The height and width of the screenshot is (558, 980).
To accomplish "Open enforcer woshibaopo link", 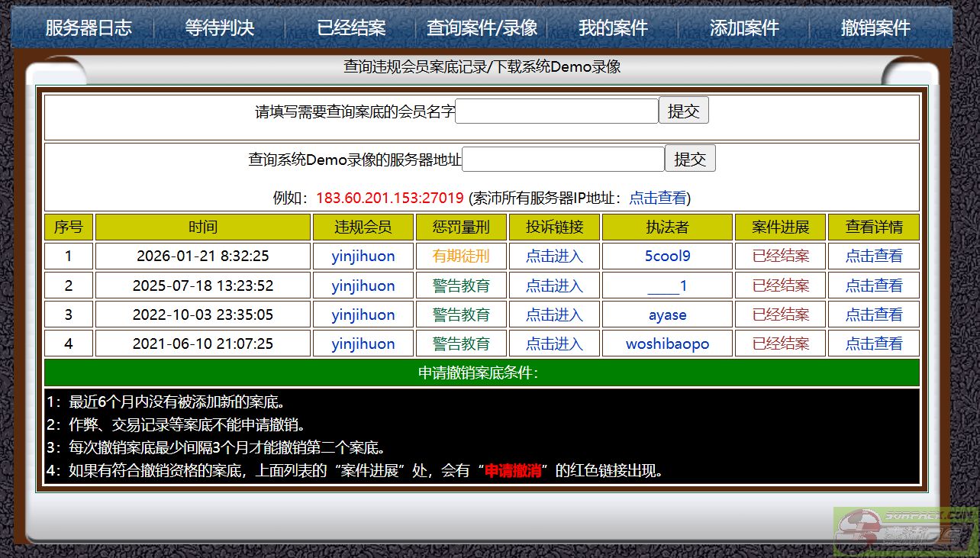I will click(667, 344).
